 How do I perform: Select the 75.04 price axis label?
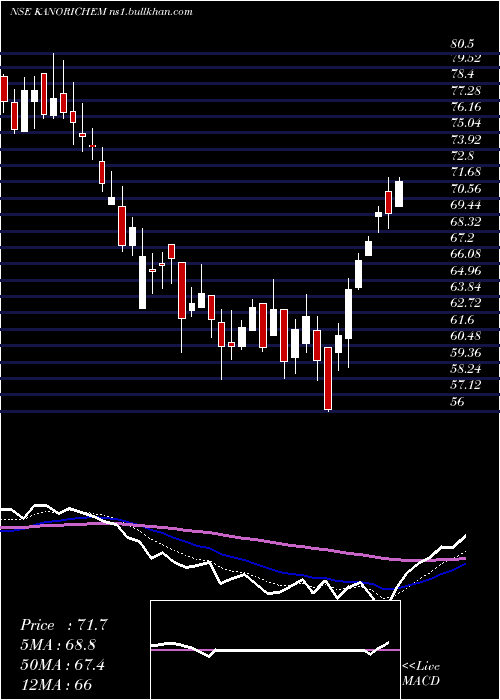[x=466, y=123]
